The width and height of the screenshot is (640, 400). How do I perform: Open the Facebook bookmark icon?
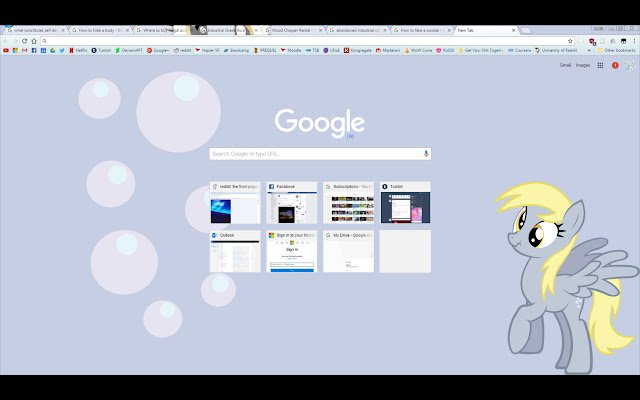(x=34, y=51)
